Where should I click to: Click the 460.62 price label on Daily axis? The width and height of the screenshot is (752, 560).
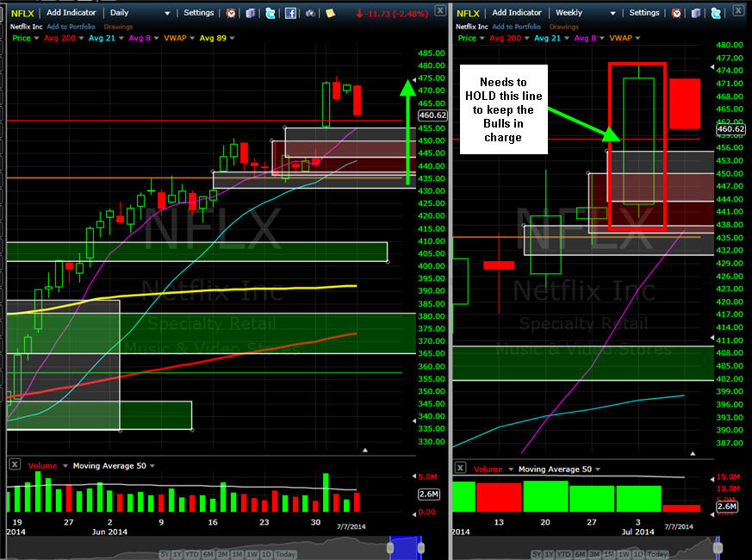coord(432,115)
